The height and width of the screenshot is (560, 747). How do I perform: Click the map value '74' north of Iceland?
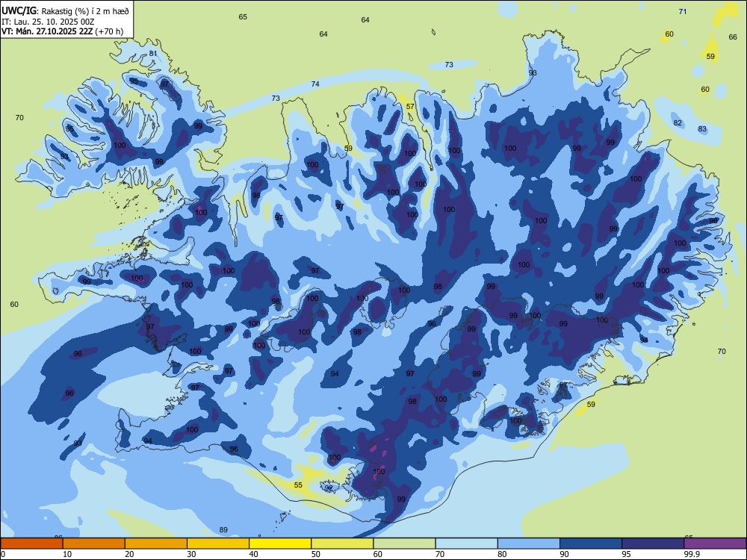pos(315,84)
